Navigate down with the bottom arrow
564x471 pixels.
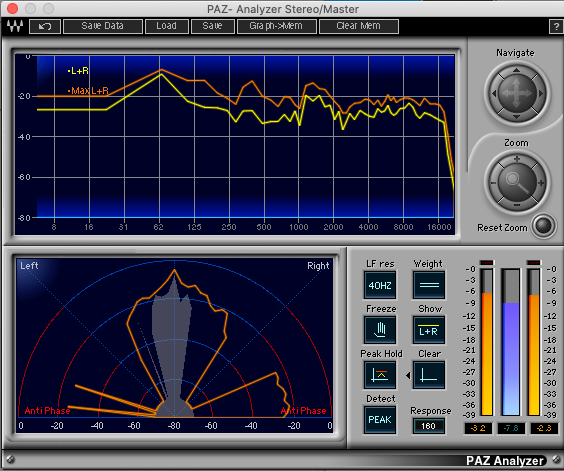click(x=517, y=117)
